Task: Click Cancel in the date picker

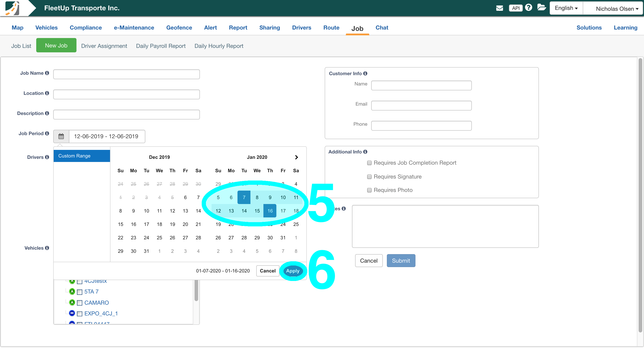Action: (267, 271)
